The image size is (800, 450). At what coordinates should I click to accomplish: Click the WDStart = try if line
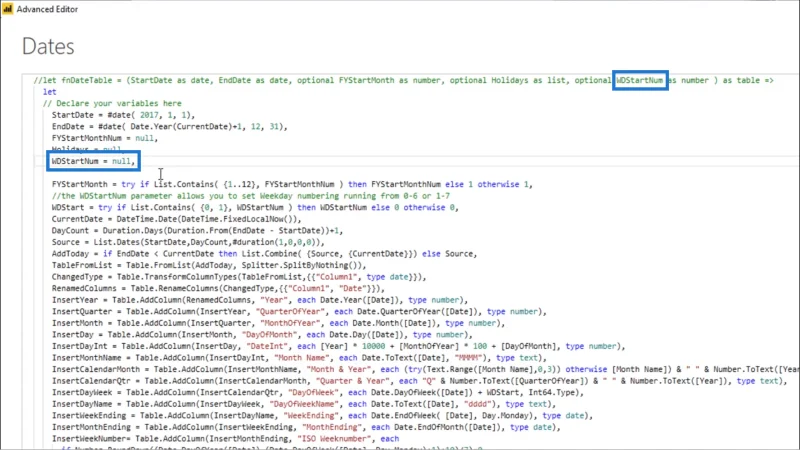(255, 208)
